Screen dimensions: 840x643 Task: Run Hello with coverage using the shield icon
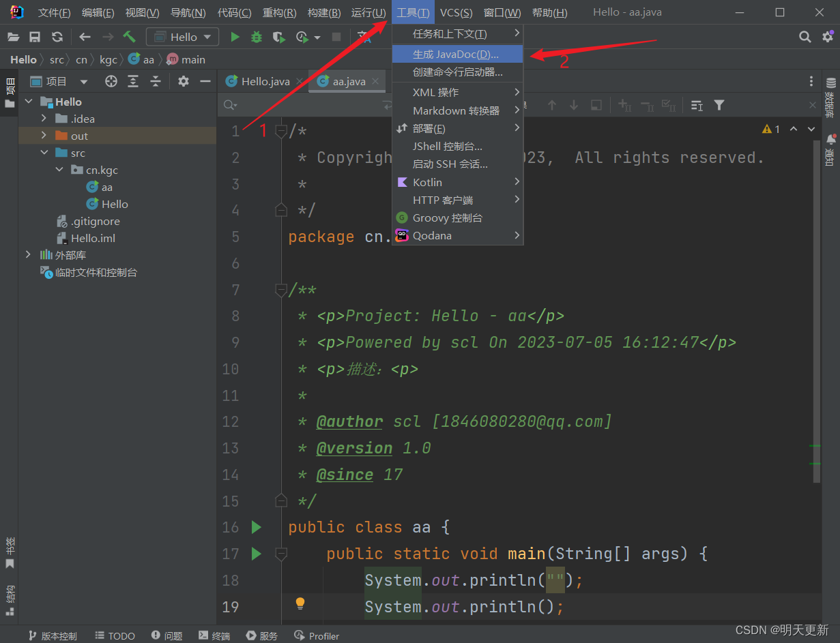pyautogui.click(x=278, y=37)
